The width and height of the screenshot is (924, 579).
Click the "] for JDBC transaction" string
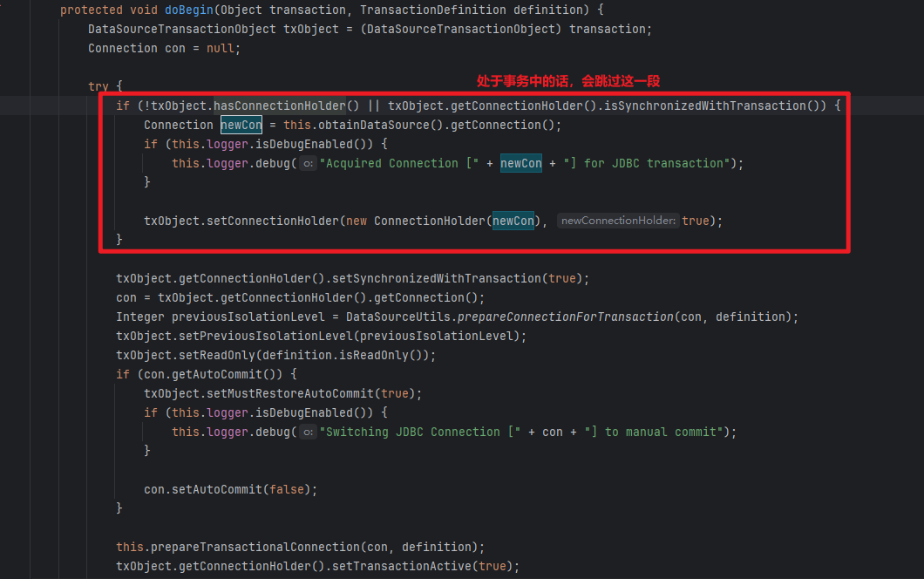[x=647, y=163]
